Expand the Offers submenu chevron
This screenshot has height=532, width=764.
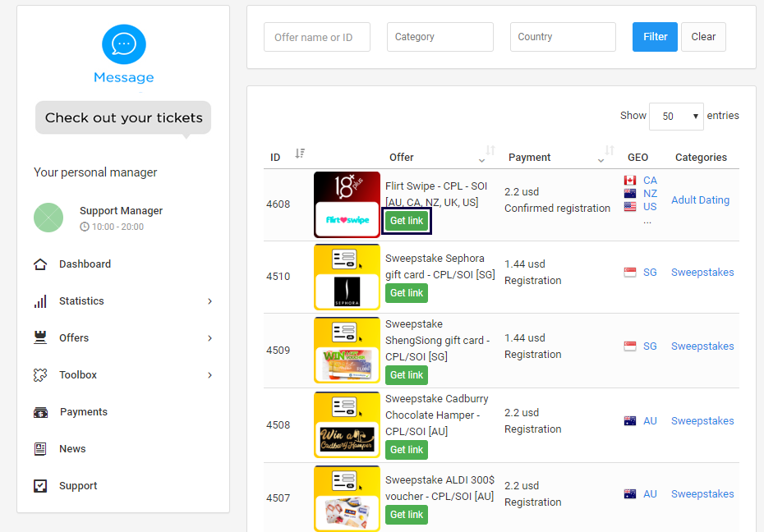(209, 338)
